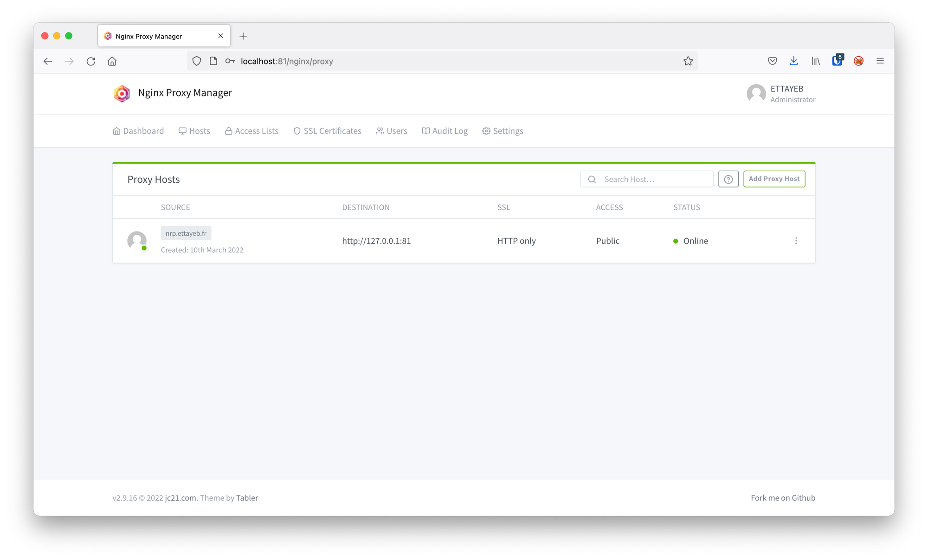Go back with the browser back arrow
Screen dimensions: 928x560
(48, 61)
